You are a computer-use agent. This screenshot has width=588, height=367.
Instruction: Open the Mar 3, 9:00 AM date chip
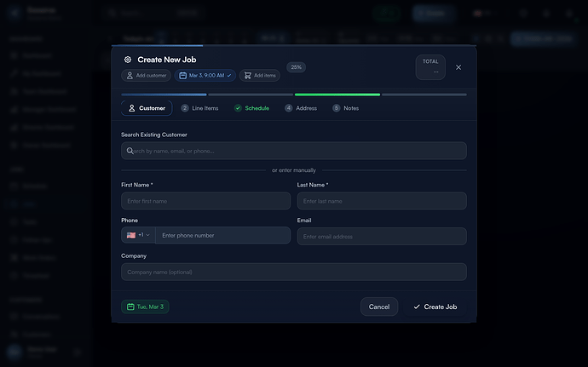205,76
